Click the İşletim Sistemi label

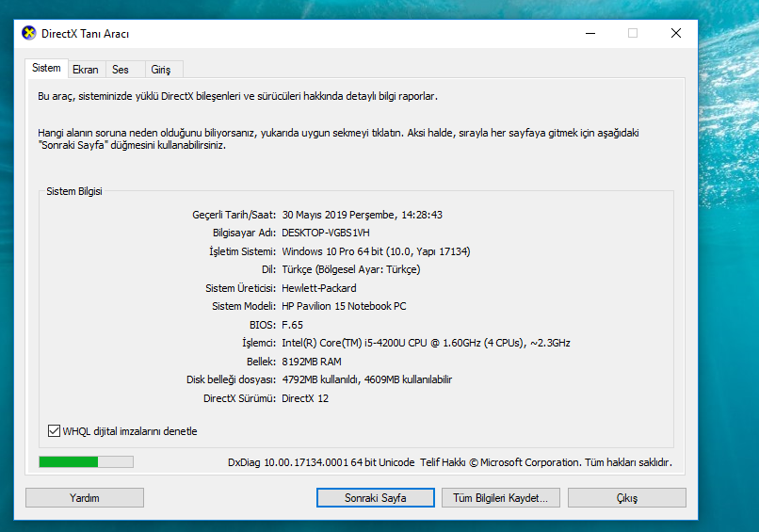click(243, 251)
